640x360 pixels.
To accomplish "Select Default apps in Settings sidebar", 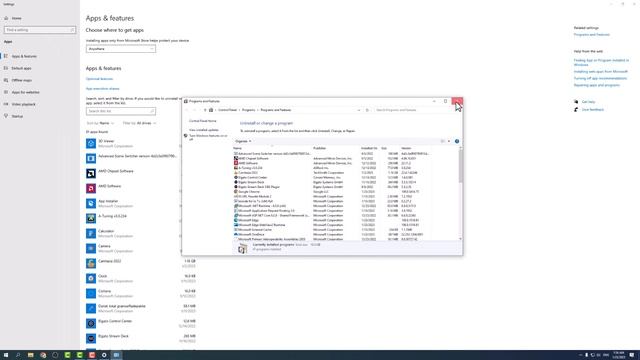I will (22, 68).
